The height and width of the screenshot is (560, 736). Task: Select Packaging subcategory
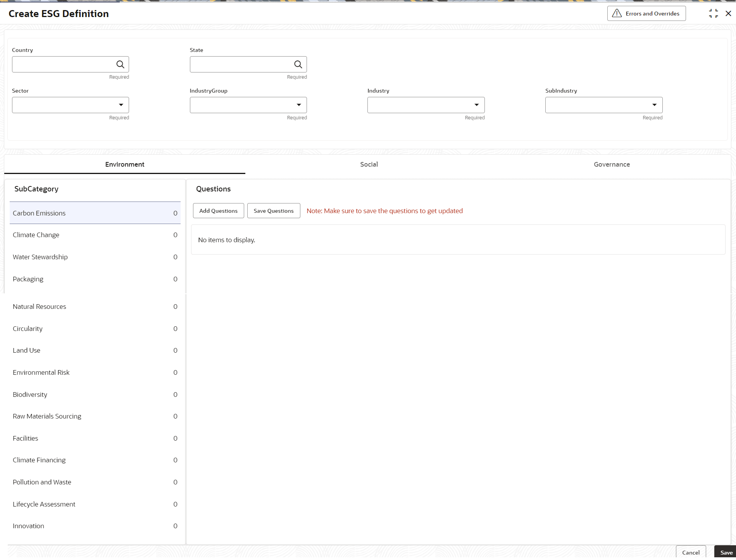[x=95, y=279]
